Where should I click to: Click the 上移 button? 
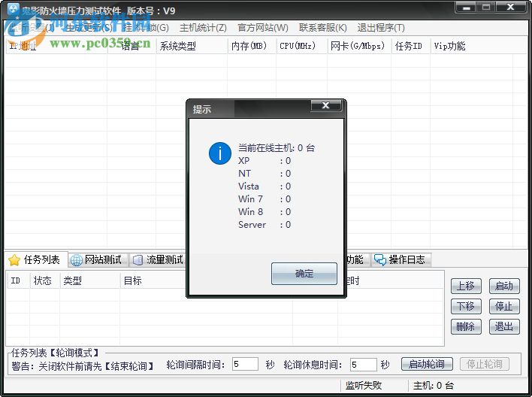point(466,286)
